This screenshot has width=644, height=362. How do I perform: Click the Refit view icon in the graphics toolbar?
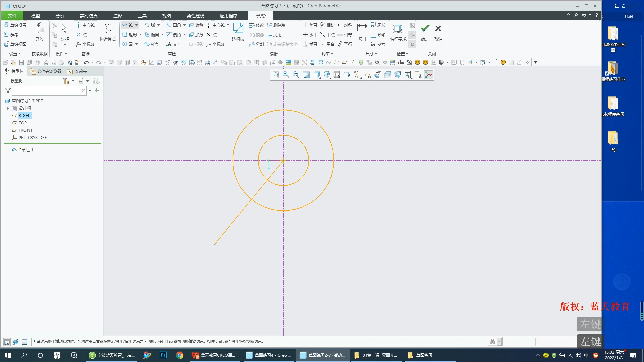click(x=276, y=75)
